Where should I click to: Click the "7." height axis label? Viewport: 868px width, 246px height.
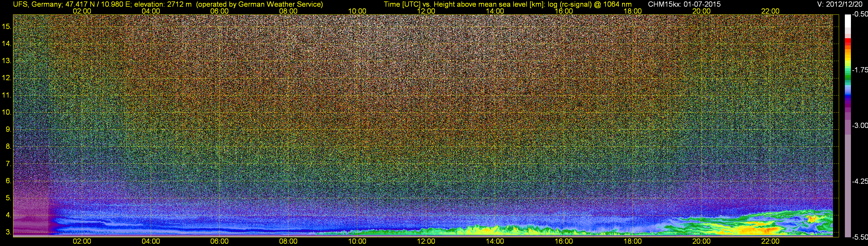8,164
